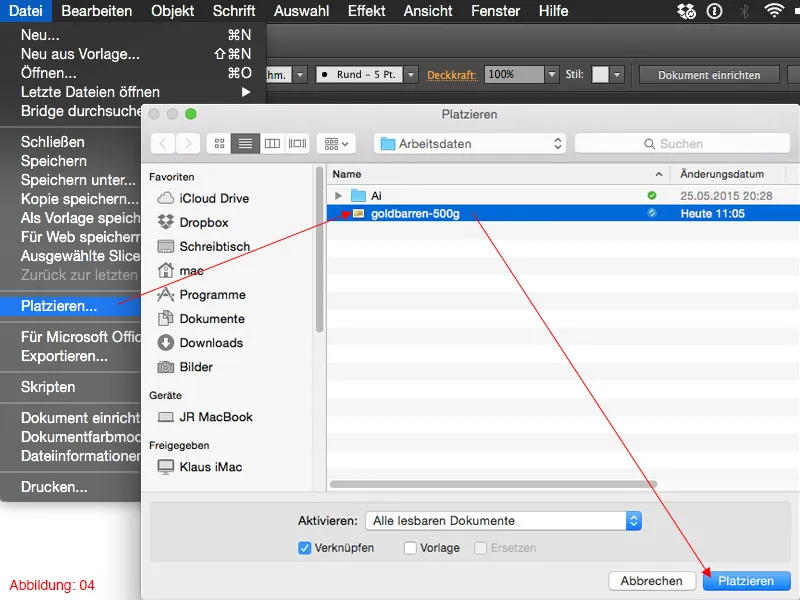
Task: Select iCloud Drive in the sidebar
Action: coord(203,198)
